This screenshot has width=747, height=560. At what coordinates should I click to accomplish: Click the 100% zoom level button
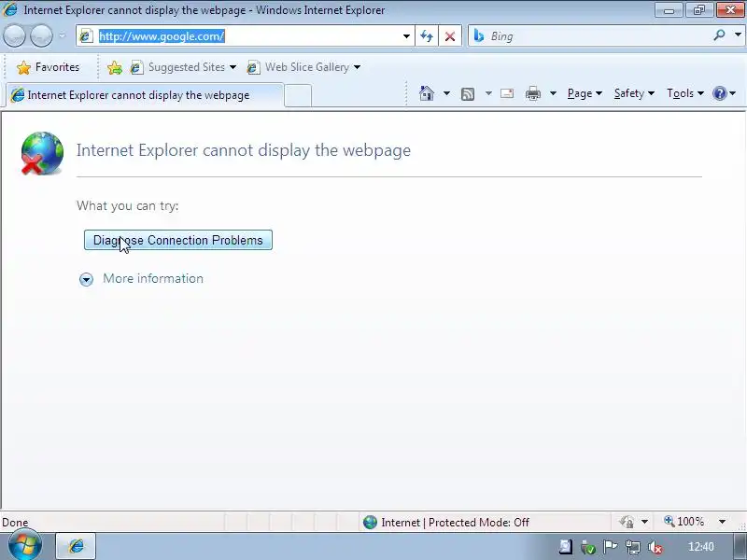pos(684,522)
